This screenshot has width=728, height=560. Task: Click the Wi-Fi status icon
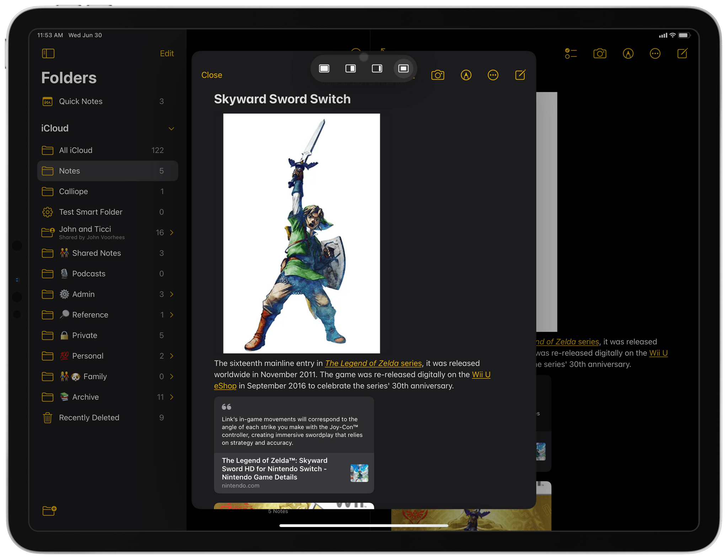(x=673, y=35)
